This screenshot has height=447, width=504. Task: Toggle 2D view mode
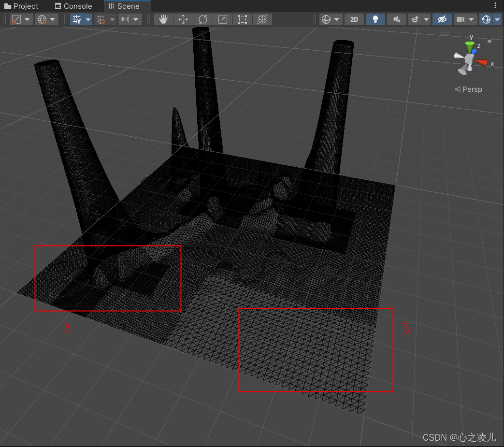tap(354, 20)
